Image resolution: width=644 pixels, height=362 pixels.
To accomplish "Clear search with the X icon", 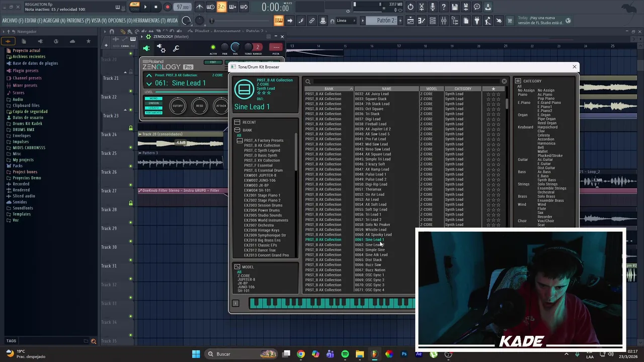I will (x=504, y=81).
